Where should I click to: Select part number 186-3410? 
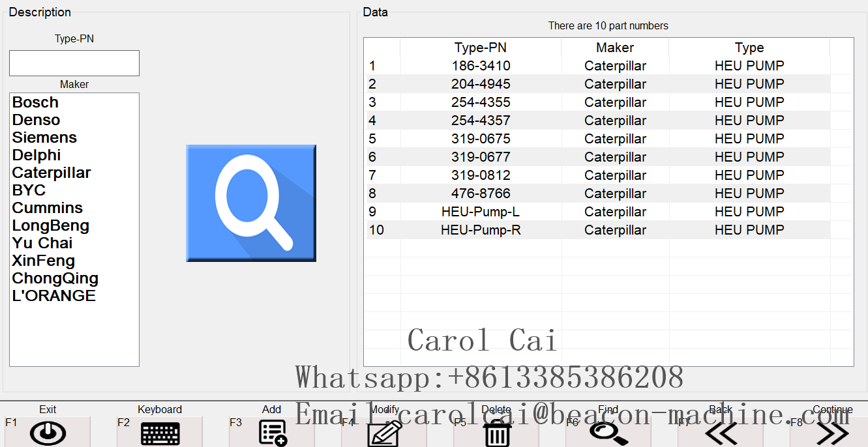[x=481, y=66]
